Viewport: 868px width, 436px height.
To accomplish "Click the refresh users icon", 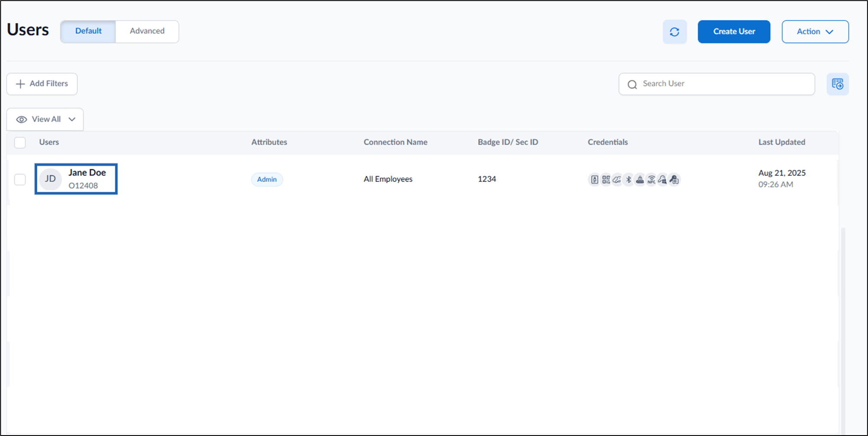I will (674, 32).
